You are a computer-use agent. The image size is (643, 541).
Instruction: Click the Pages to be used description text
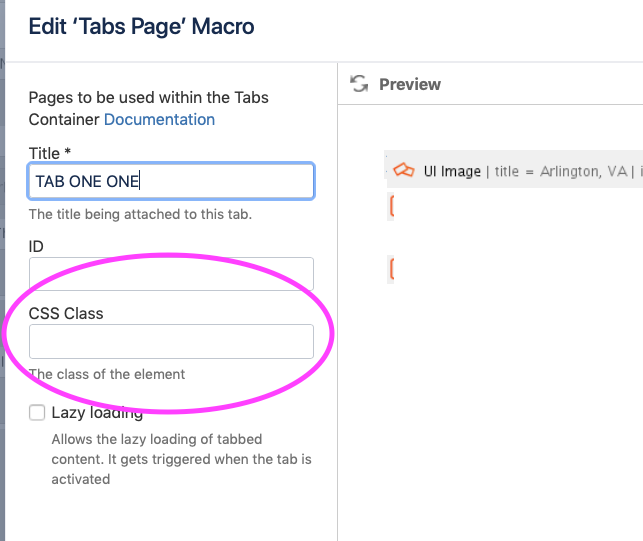pos(148,108)
